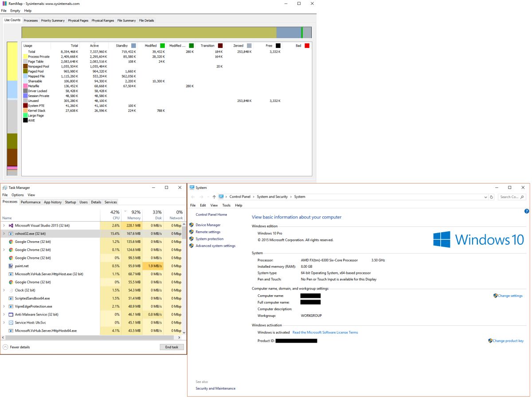Switch to the Performance tab in Task Manager

tap(31, 202)
